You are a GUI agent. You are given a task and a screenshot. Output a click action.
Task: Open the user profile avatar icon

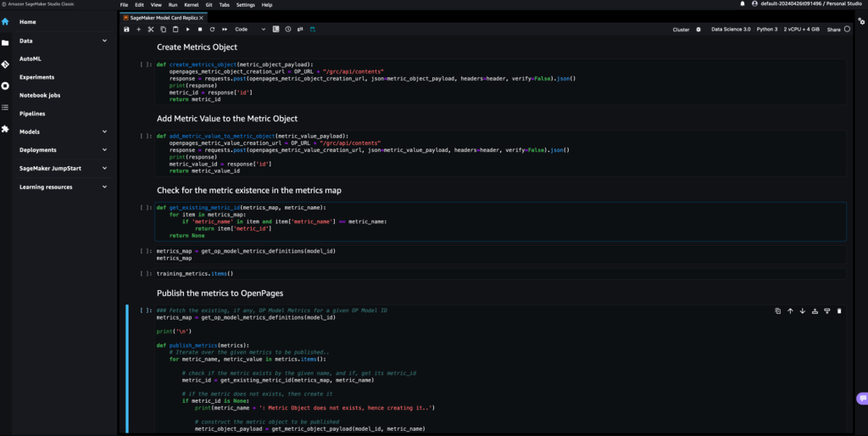pos(754,4)
